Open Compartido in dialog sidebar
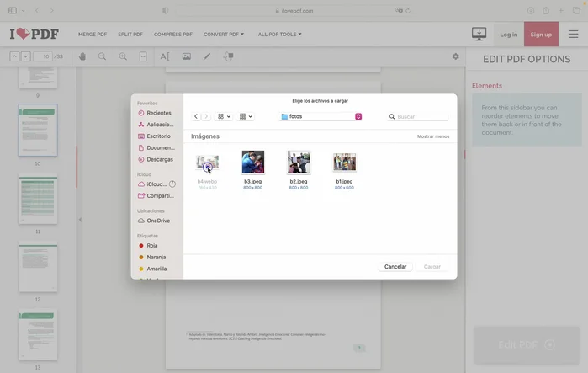Viewport: 588px width, 373px height. click(156, 196)
